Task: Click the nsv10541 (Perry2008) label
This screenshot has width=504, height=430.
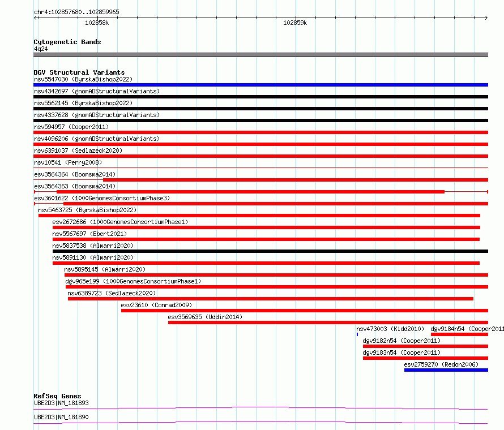Action: [68, 162]
